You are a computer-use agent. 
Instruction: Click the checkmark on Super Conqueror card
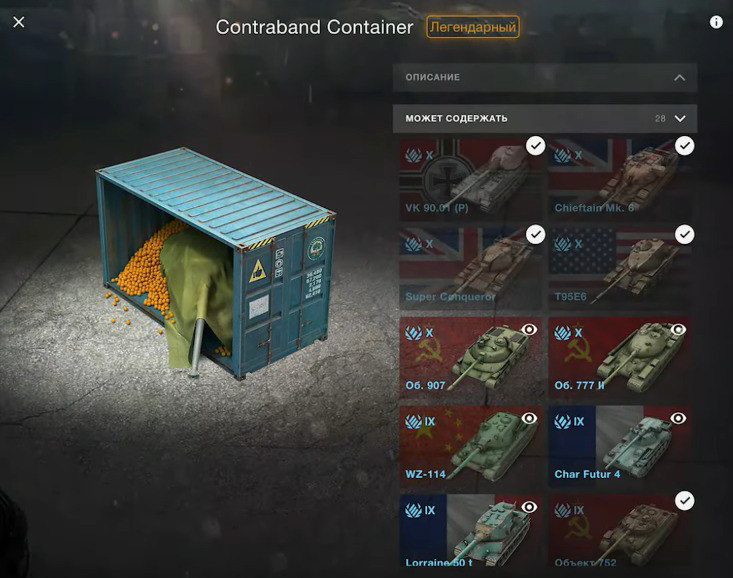point(536,234)
